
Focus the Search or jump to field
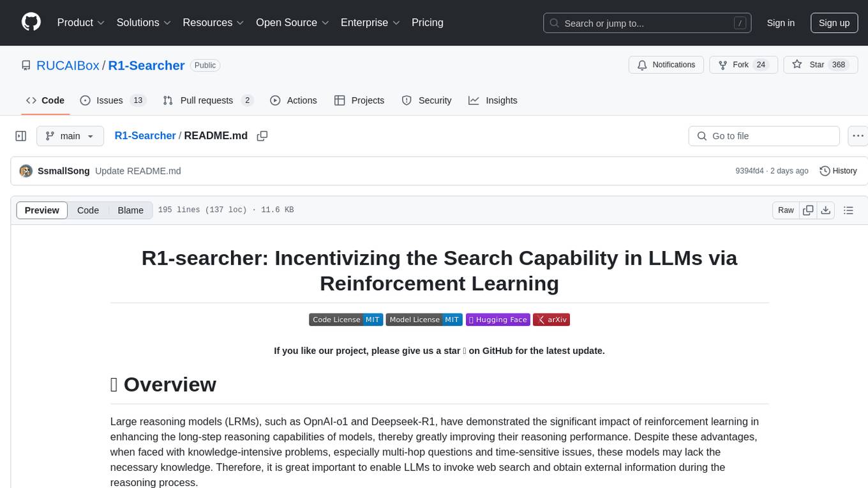(648, 23)
